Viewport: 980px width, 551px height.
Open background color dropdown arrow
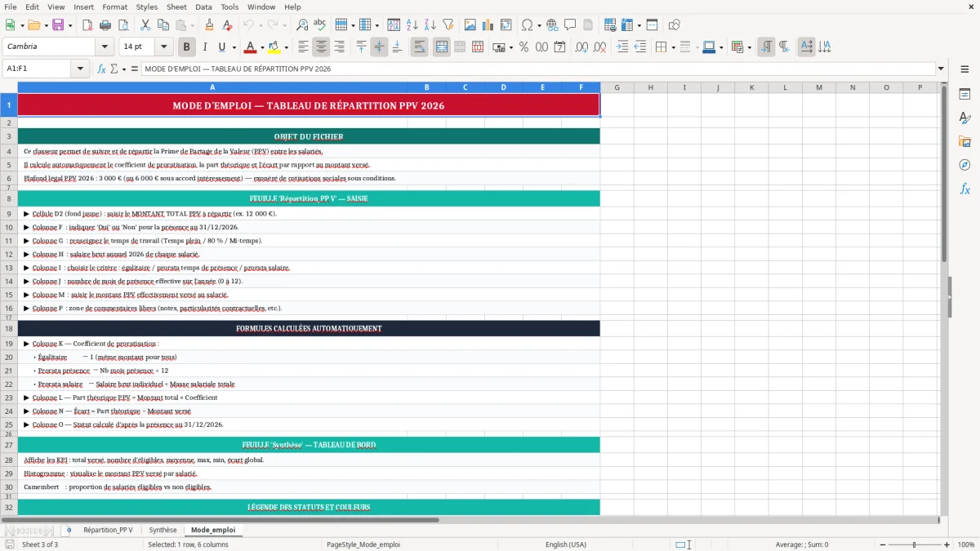coord(287,47)
